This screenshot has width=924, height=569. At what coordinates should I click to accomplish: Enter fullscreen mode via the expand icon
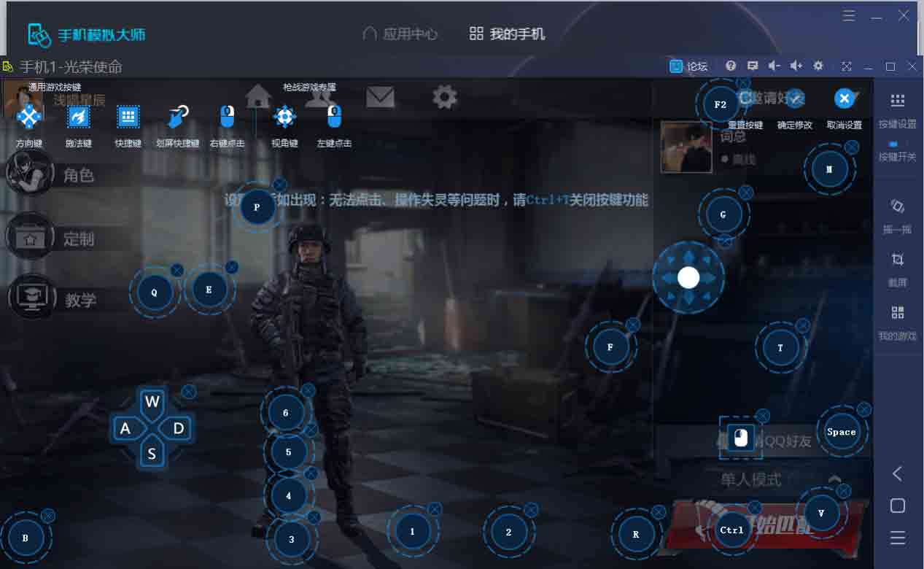[x=847, y=66]
